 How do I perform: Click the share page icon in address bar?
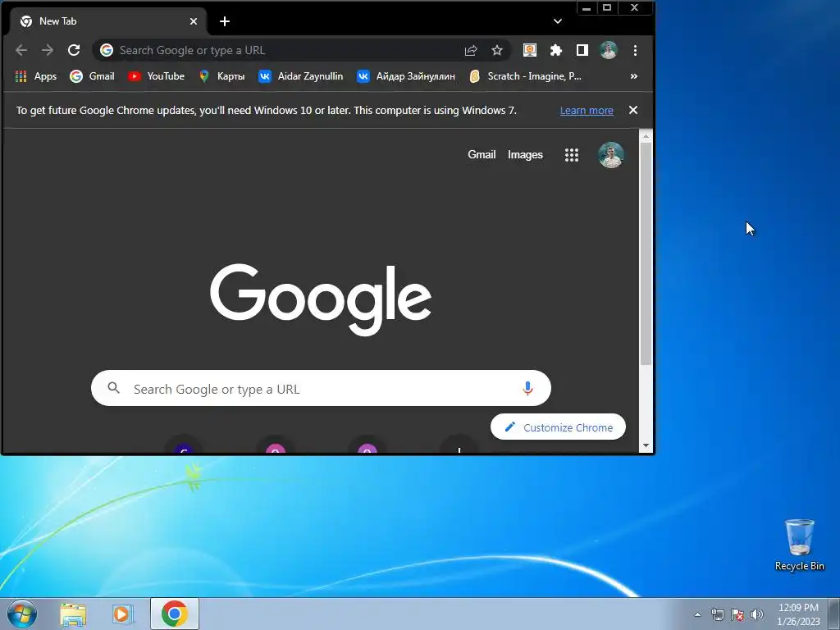[x=471, y=50]
